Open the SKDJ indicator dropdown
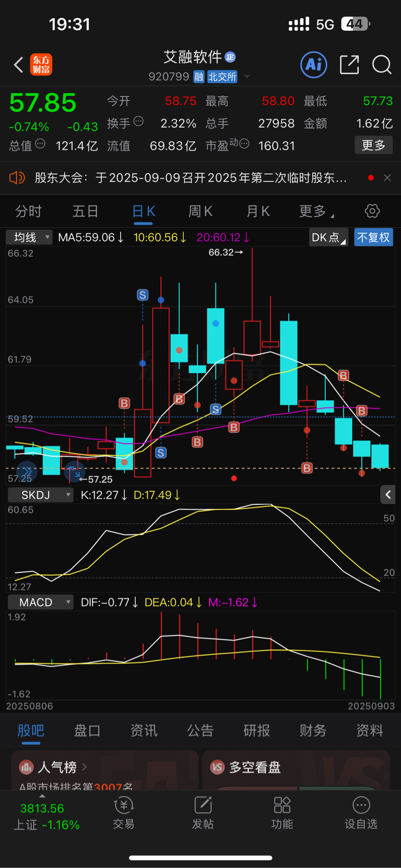This screenshot has height=868, width=401. 40,495
